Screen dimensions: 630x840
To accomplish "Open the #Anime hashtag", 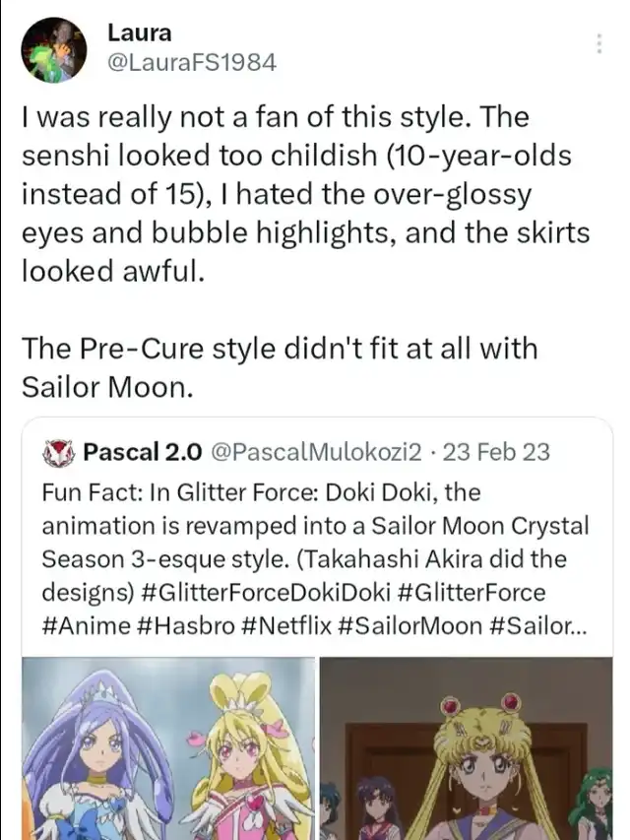I will [x=82, y=626].
